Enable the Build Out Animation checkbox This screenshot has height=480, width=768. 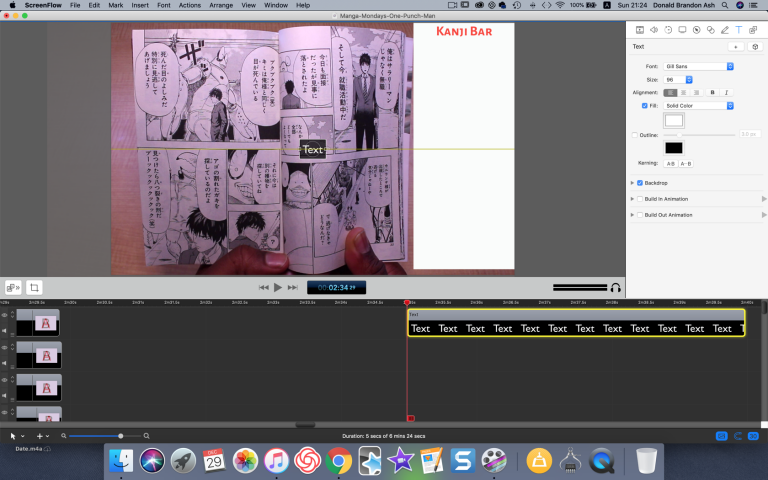pos(640,215)
